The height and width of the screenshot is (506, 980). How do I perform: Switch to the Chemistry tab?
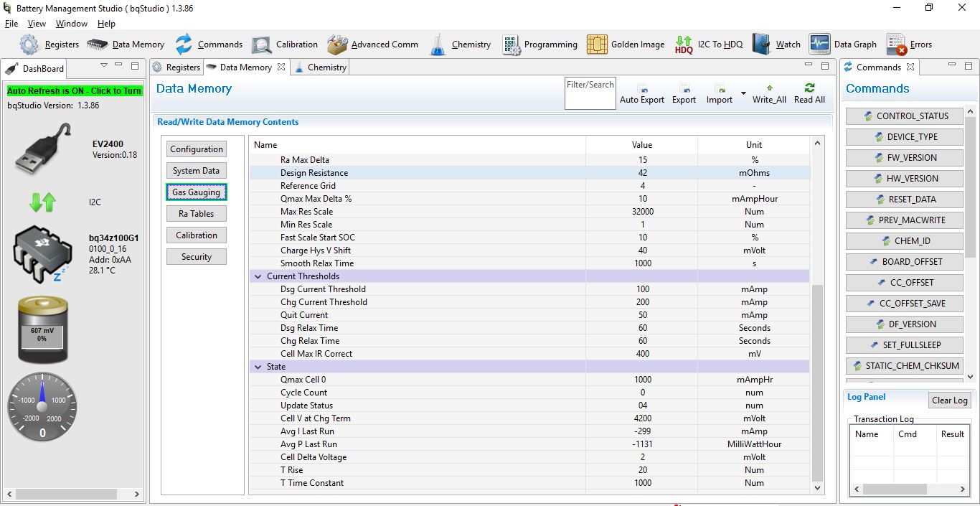pyautogui.click(x=320, y=67)
